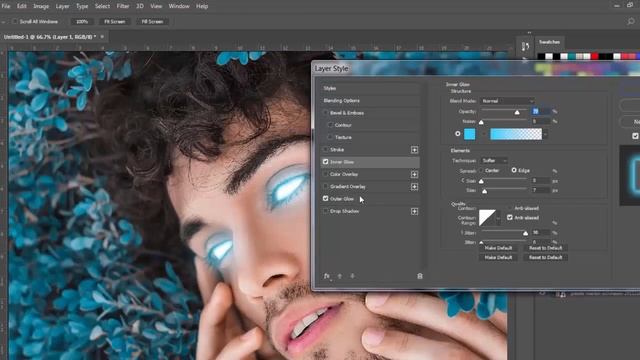This screenshot has width=640, height=360.
Task: Enable the Color Overlay checkbox
Action: click(325, 174)
